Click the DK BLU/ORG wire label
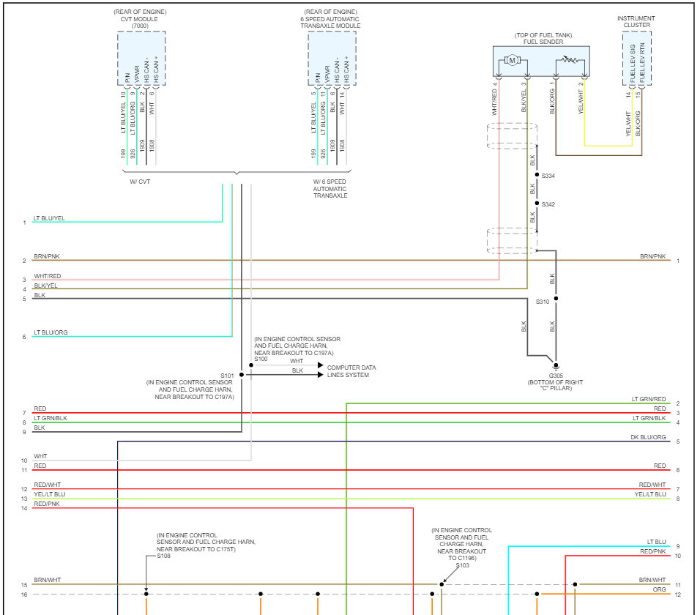Viewport: 700px width, 615px height. 648,437
